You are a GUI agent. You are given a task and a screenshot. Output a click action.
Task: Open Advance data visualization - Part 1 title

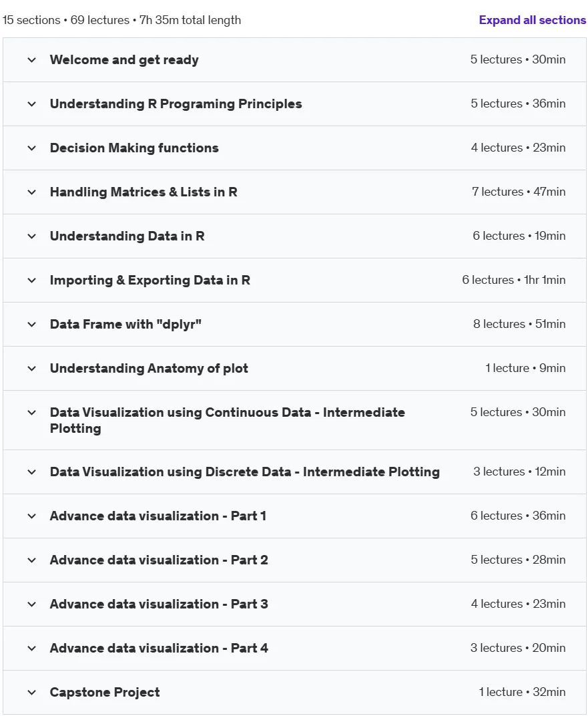158,516
